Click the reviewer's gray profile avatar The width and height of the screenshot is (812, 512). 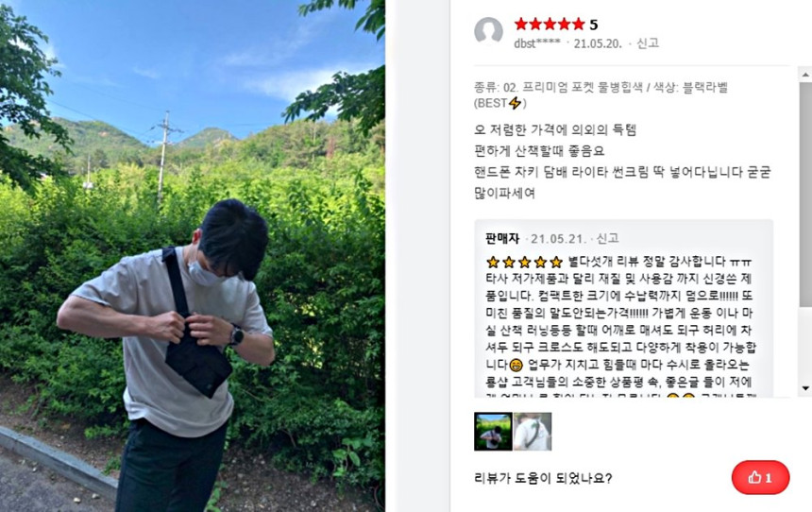point(488,31)
